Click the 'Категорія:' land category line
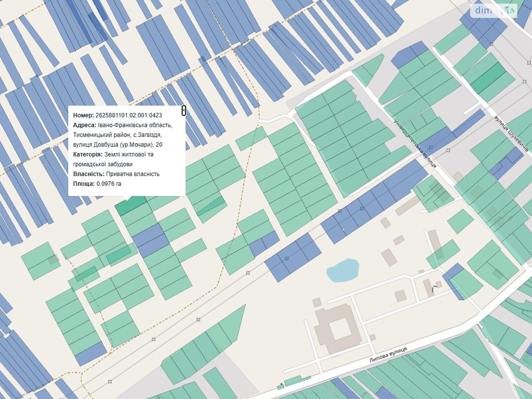The image size is (532, 399). 113,154
